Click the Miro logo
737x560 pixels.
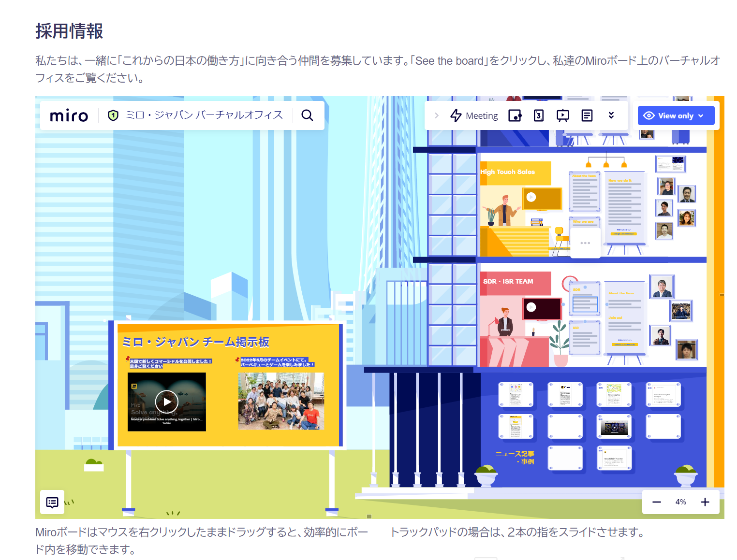pyautogui.click(x=69, y=116)
